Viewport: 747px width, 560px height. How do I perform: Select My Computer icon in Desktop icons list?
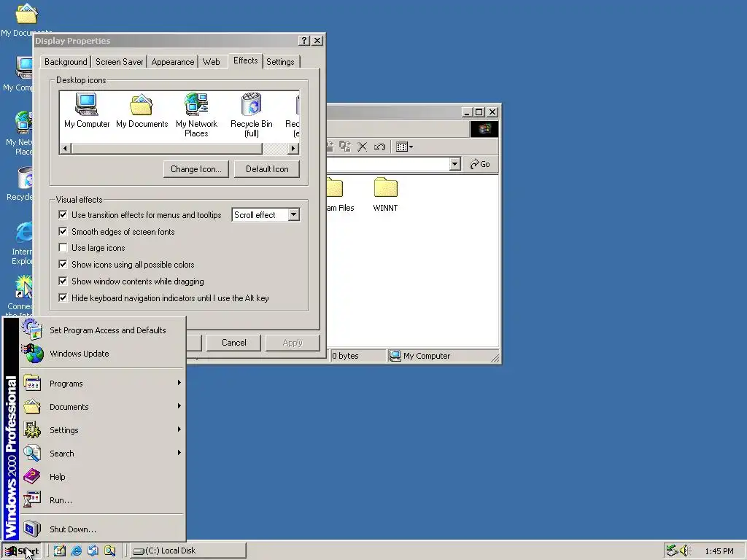tap(87, 111)
